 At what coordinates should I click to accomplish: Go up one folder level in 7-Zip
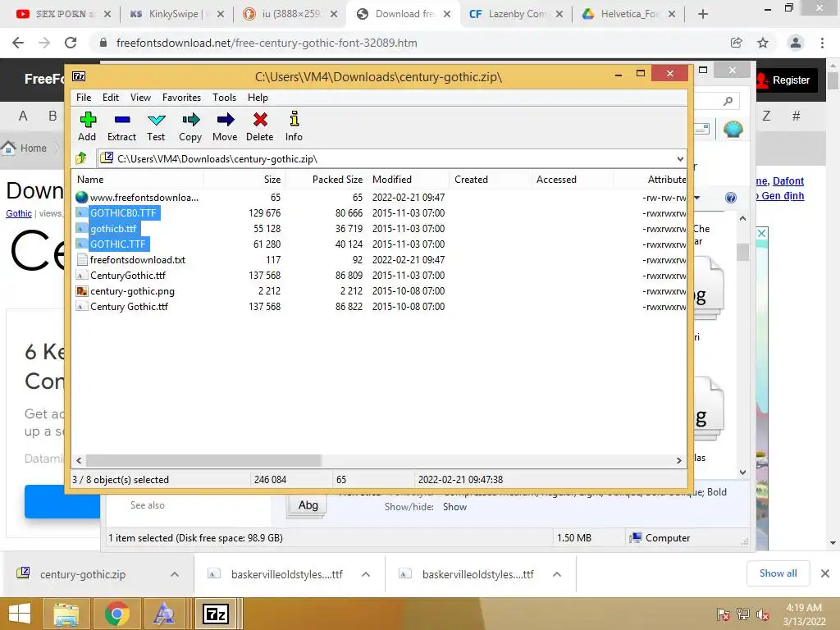tap(81, 158)
